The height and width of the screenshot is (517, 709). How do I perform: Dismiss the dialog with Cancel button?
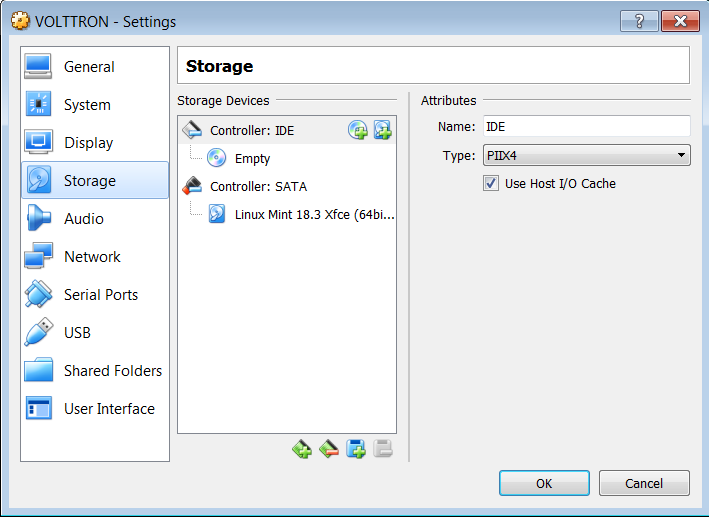[644, 483]
